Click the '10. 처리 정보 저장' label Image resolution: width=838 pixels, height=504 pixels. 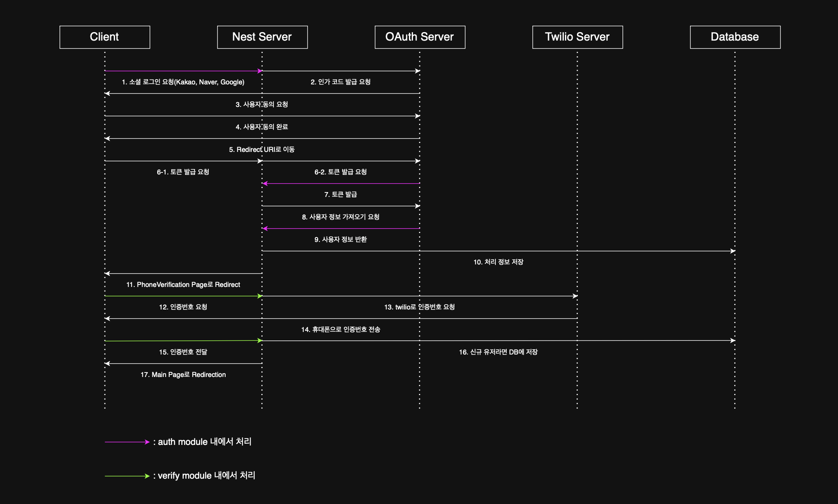point(498,262)
